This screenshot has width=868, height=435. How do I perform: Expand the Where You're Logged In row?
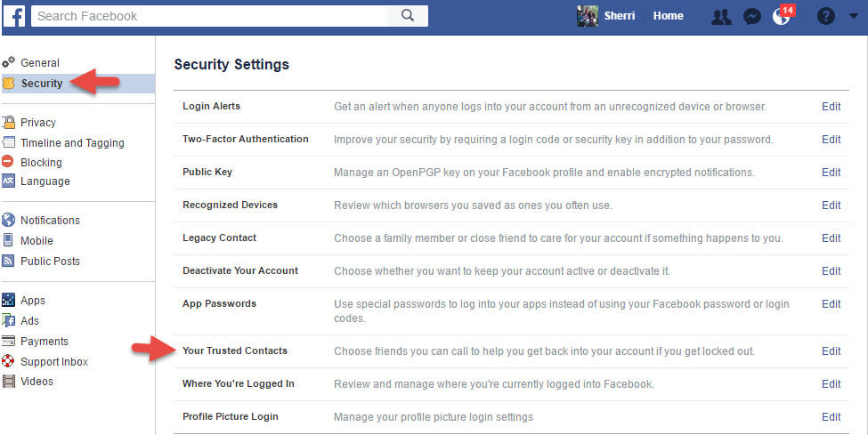click(511, 384)
